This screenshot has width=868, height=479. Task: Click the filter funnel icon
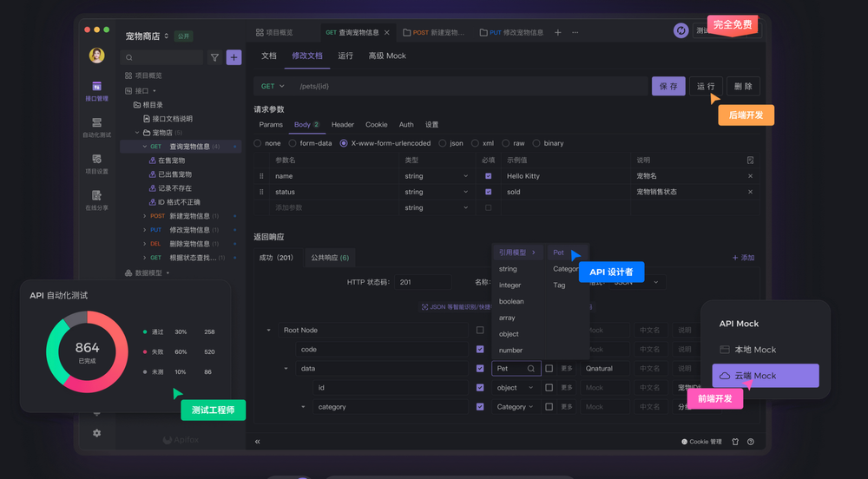215,57
